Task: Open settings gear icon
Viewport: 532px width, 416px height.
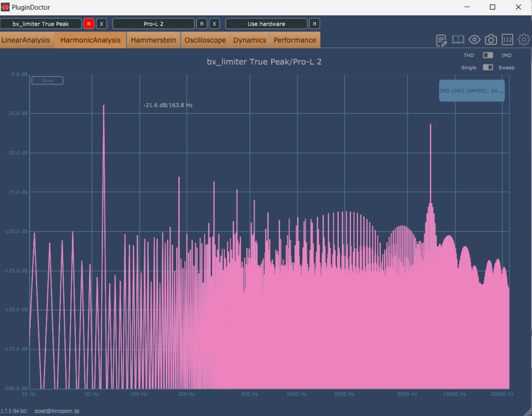Action: point(524,40)
